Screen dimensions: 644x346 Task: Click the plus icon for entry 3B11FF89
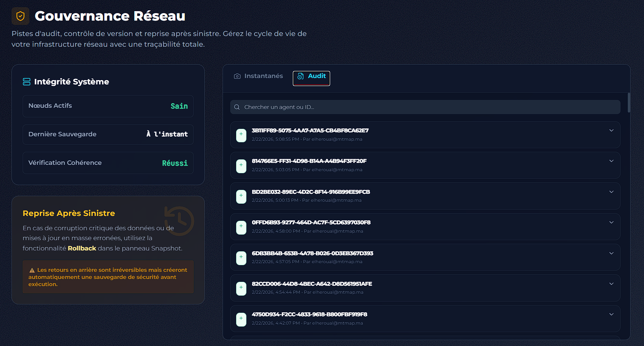241,135
